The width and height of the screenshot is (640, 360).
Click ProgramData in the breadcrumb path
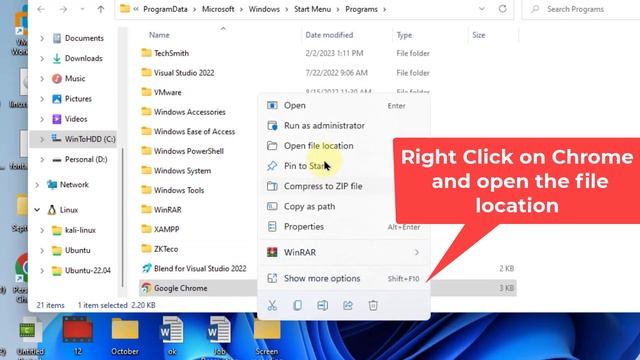click(x=165, y=9)
